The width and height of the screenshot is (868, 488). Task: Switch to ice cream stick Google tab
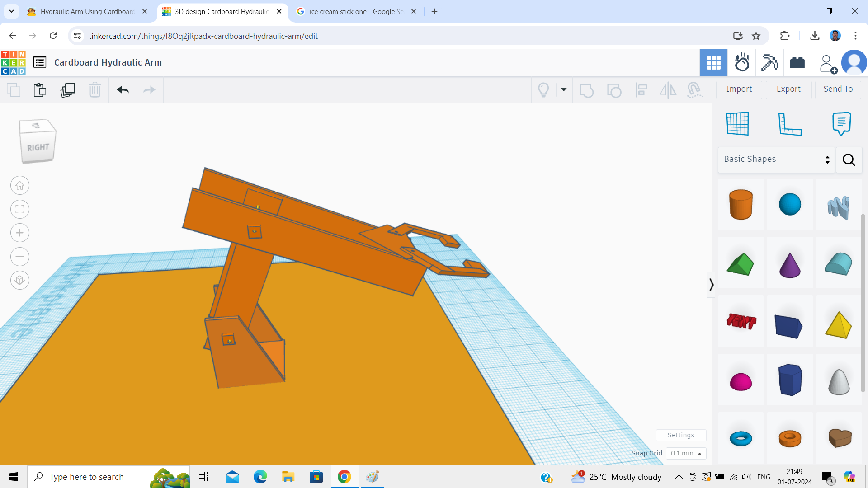coord(356,11)
